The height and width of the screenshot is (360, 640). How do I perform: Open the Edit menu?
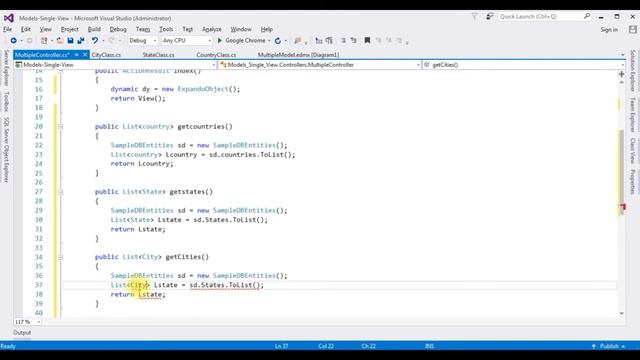[x=26, y=29]
